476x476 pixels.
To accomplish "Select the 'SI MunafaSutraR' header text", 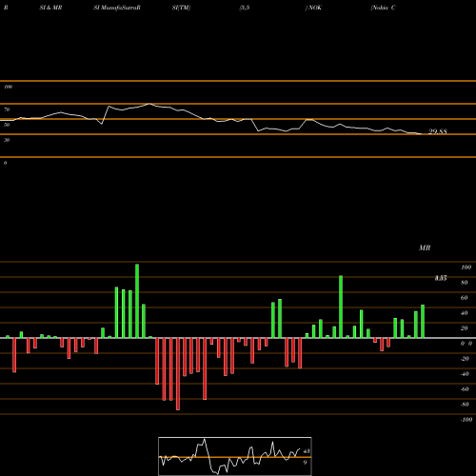I will click(117, 8).
